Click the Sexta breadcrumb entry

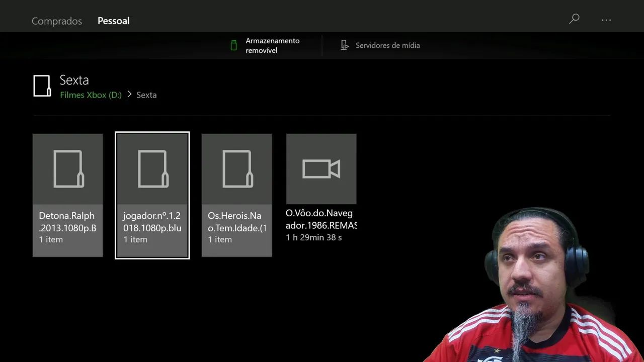pos(146,95)
